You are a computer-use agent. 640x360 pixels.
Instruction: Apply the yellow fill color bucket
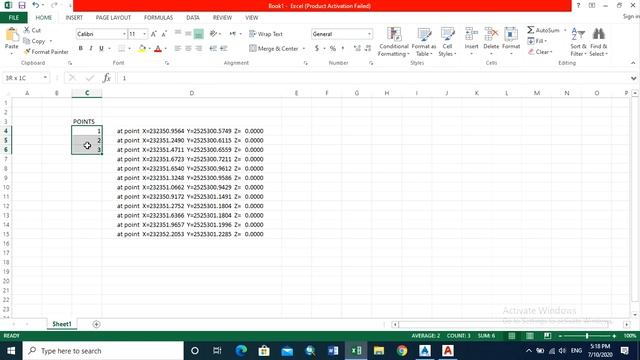142,49
